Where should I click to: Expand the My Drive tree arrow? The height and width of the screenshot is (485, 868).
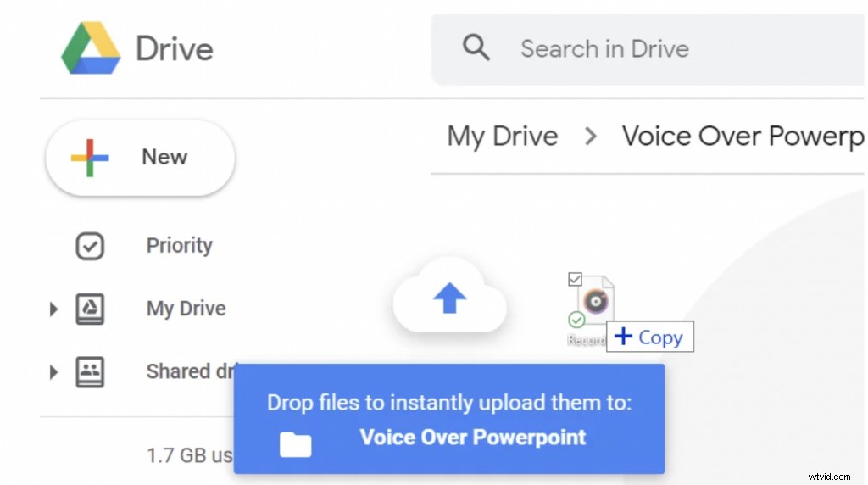53,309
